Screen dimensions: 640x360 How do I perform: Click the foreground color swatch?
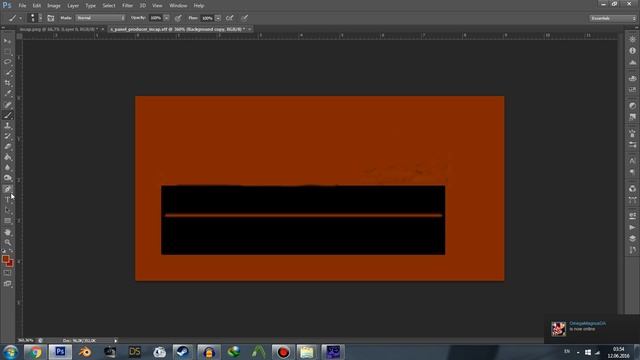(x=6, y=259)
